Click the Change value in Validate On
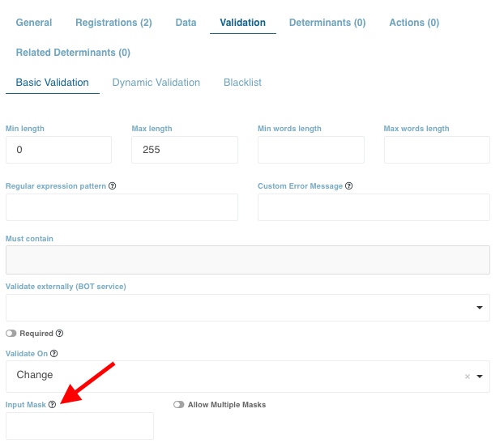Image resolution: width=504 pixels, height=447 pixels. pos(35,375)
